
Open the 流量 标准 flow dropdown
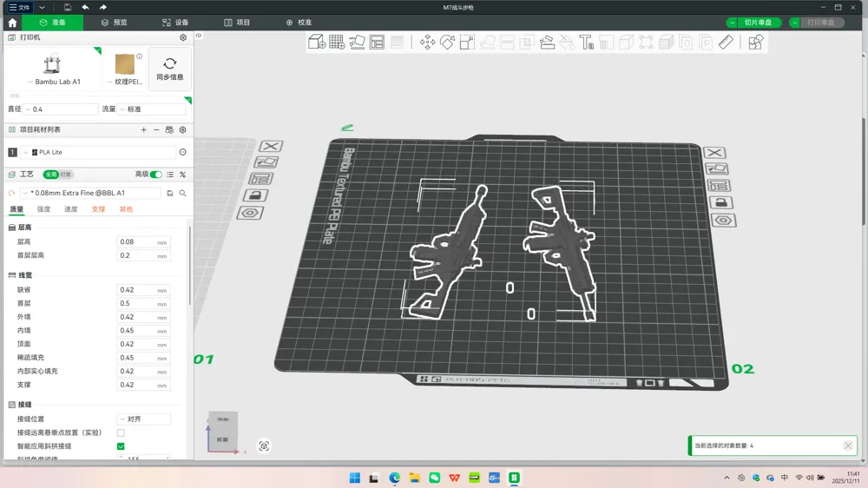click(152, 109)
